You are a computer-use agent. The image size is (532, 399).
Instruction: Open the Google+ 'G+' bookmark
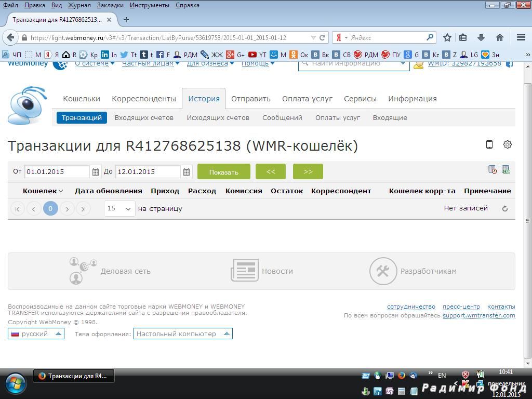pyautogui.click(x=235, y=55)
